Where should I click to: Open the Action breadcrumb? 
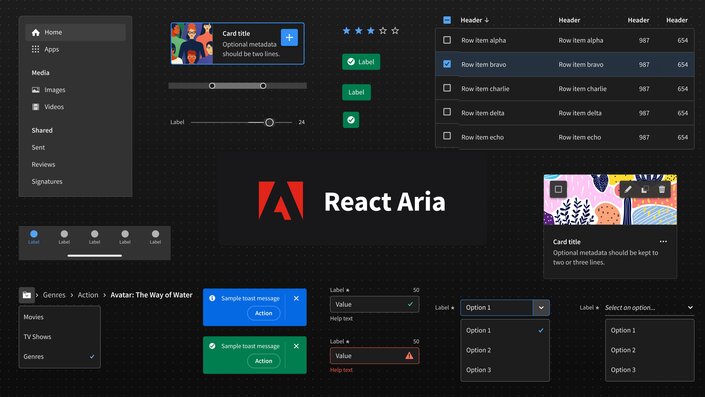tap(88, 295)
